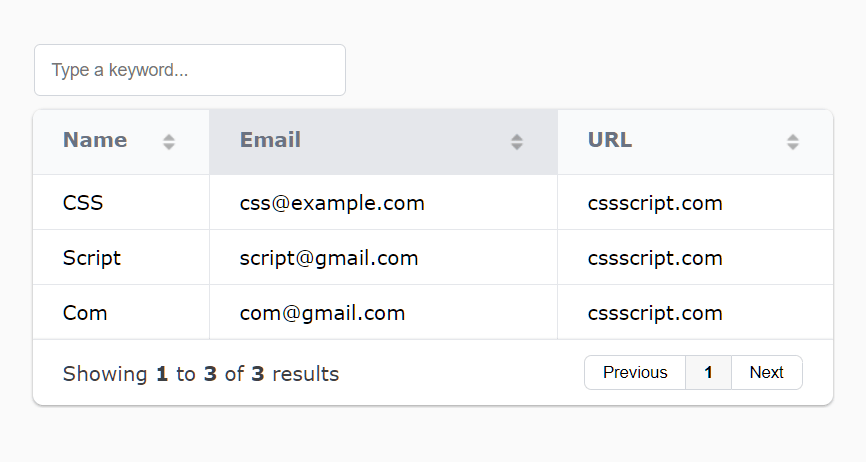The width and height of the screenshot is (866, 462).
Task: Click the Showing 1 to 3 results text
Action: (201, 374)
